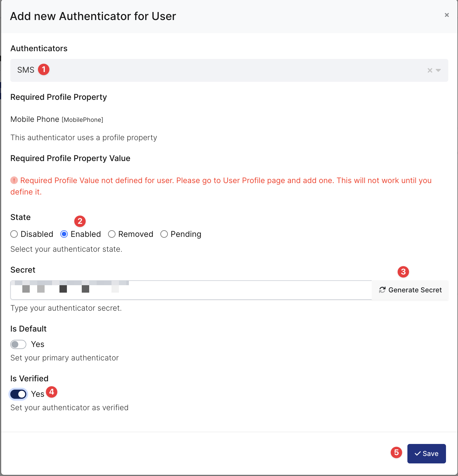Save the new authenticator
This screenshot has height=476, width=458.
click(427, 454)
